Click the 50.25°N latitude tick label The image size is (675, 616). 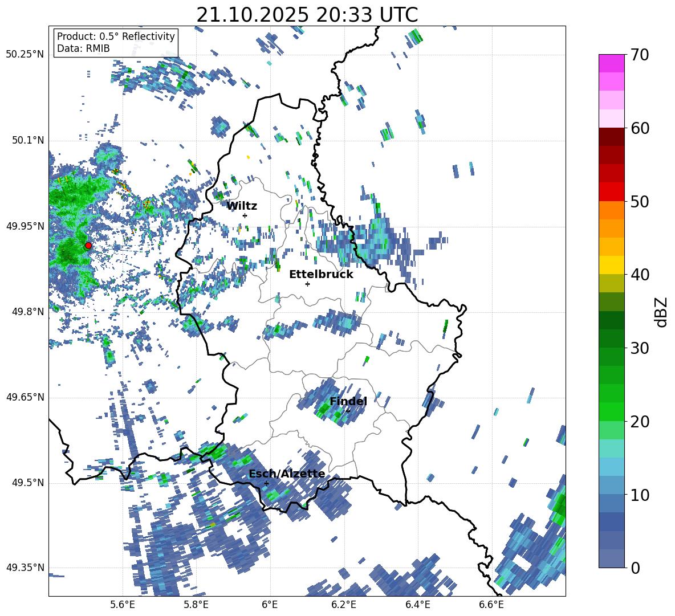point(25,55)
